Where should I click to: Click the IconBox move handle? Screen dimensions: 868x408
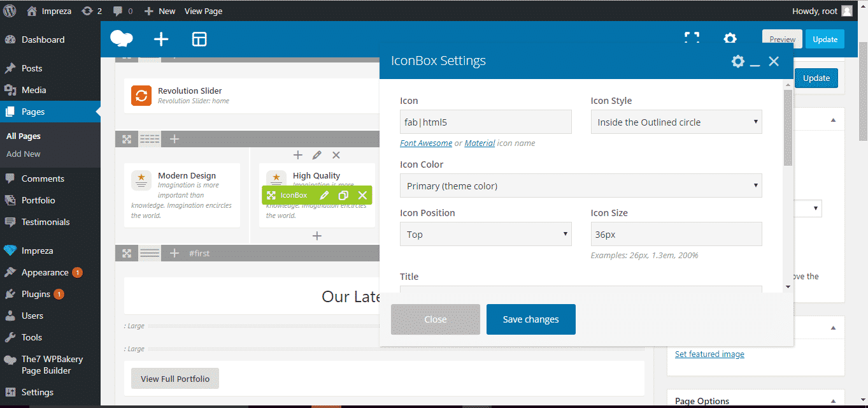(x=271, y=195)
